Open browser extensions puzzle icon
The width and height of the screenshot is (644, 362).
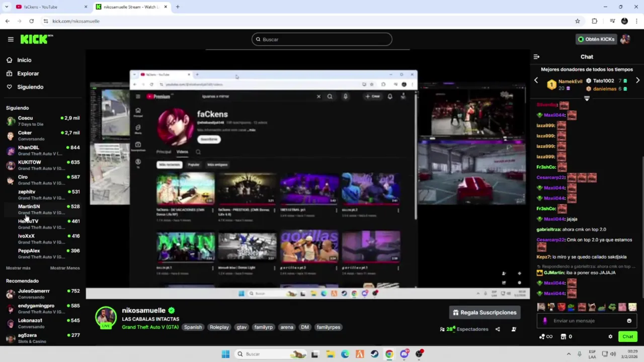595,21
